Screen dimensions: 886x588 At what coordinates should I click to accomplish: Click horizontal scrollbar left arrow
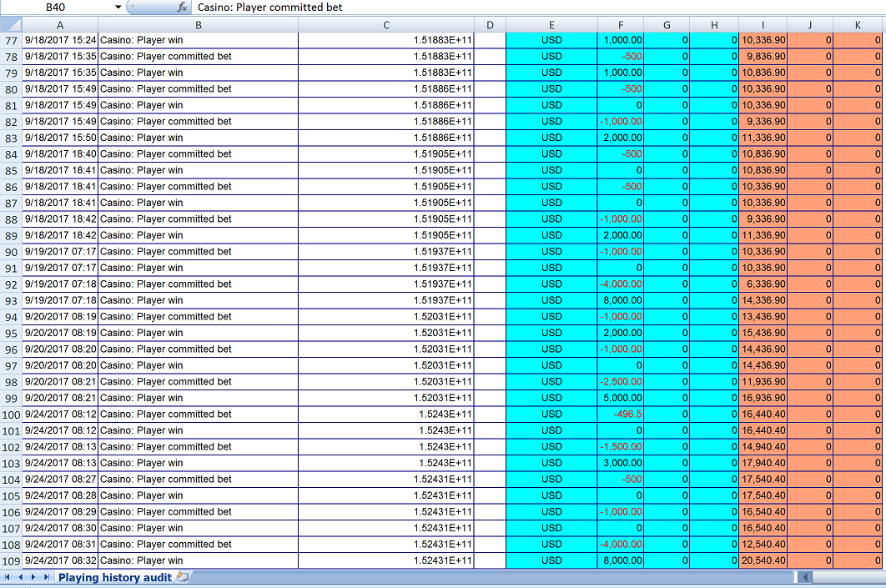pyautogui.click(x=804, y=577)
